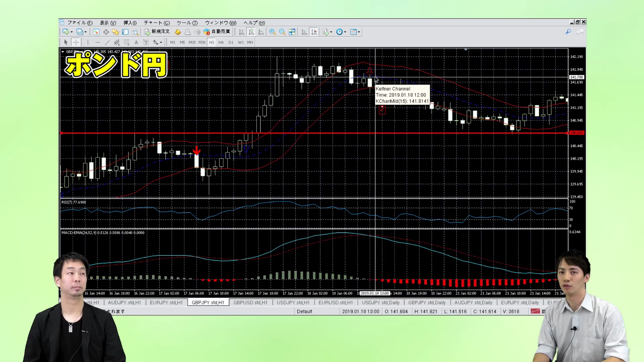Viewport: 644px width, 362px height.
Task: Switch to the EURJPY.std,H1 chart tab
Action: click(x=166, y=302)
